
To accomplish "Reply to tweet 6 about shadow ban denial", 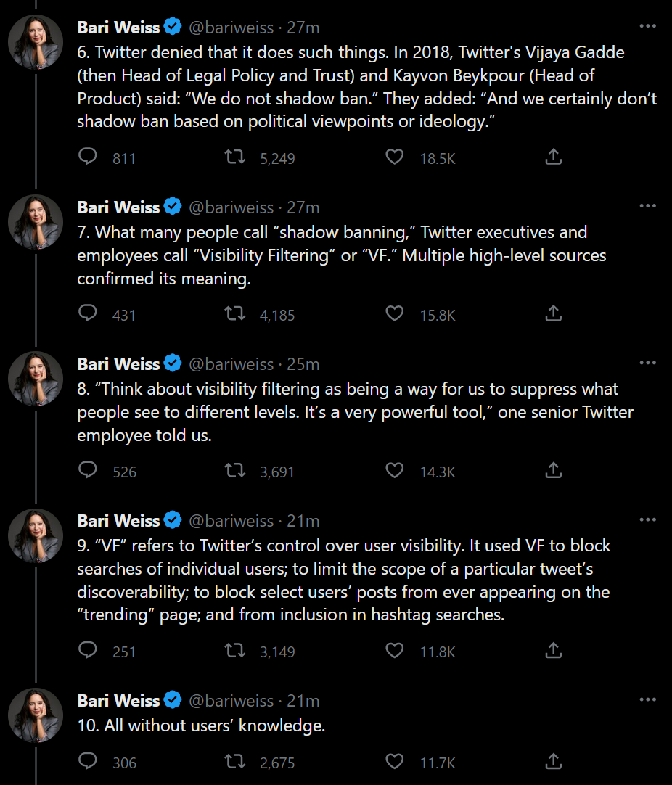I will pyautogui.click(x=88, y=157).
